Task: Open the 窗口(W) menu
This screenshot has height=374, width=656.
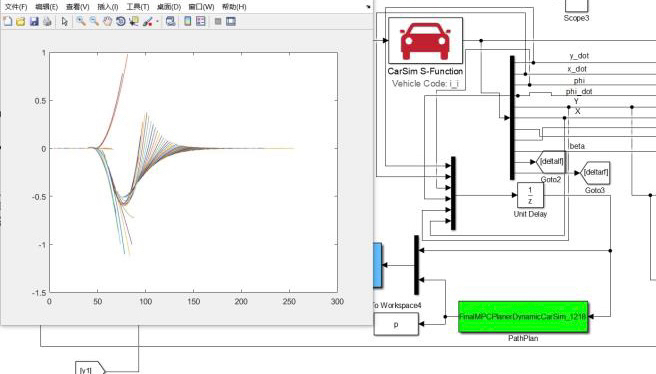Action: click(x=201, y=7)
